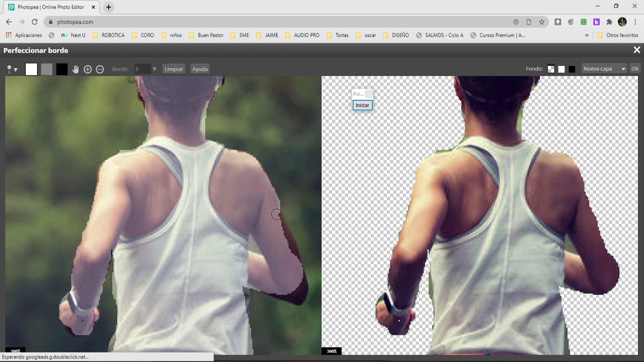Confirm with the OK button

point(635,69)
